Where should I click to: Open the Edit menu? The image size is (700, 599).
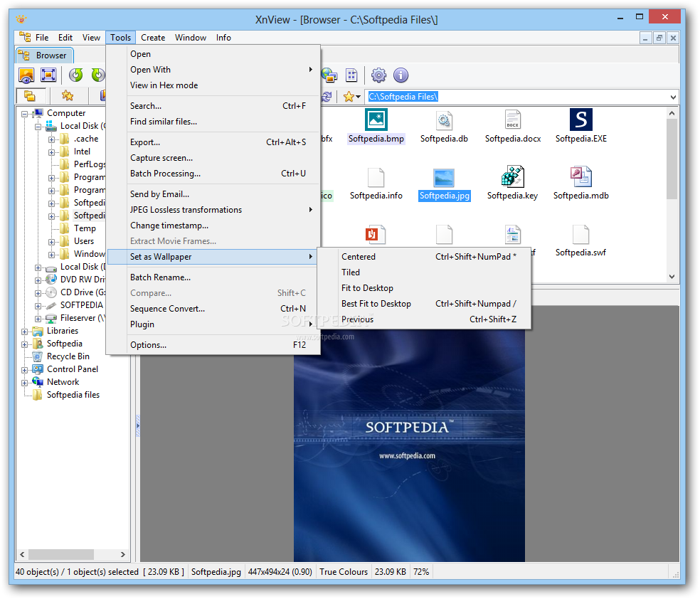point(65,38)
